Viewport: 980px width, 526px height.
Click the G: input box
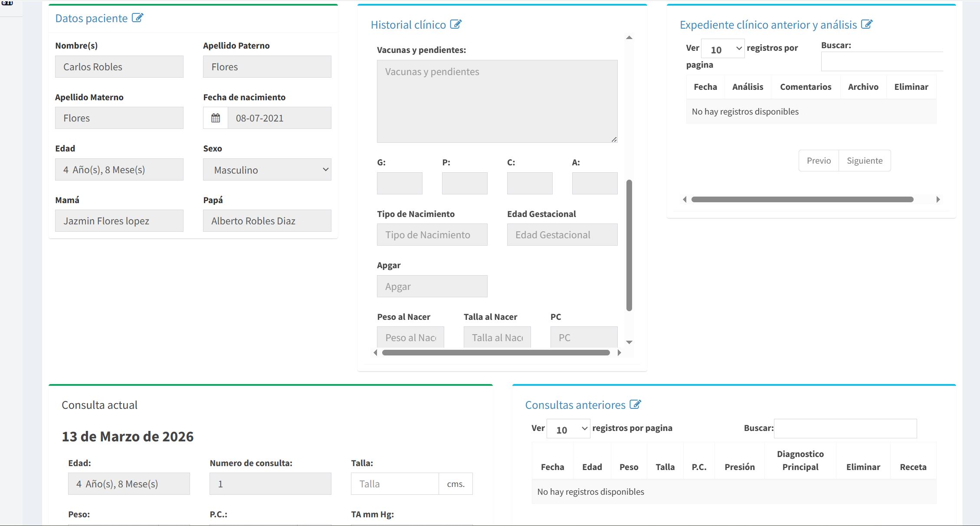coord(400,183)
